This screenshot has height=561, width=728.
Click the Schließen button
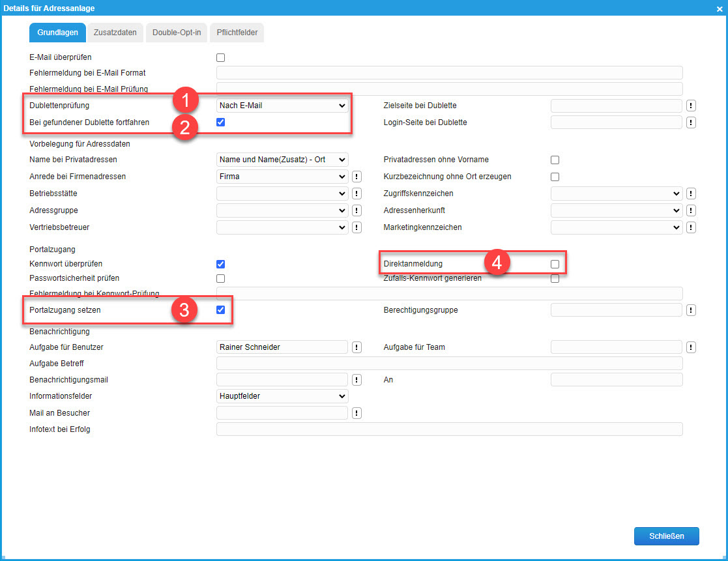pyautogui.click(x=666, y=536)
